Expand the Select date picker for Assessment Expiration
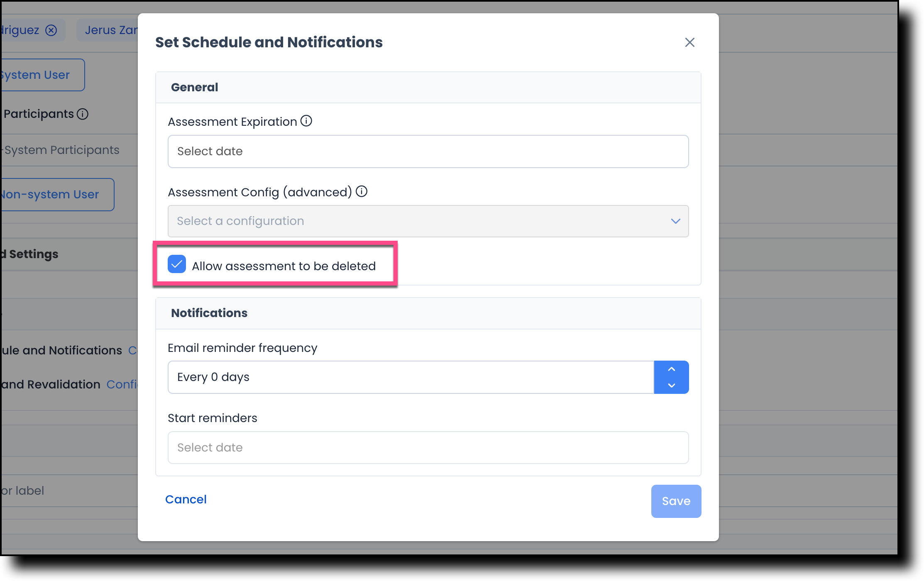The height and width of the screenshot is (581, 924). click(x=428, y=151)
